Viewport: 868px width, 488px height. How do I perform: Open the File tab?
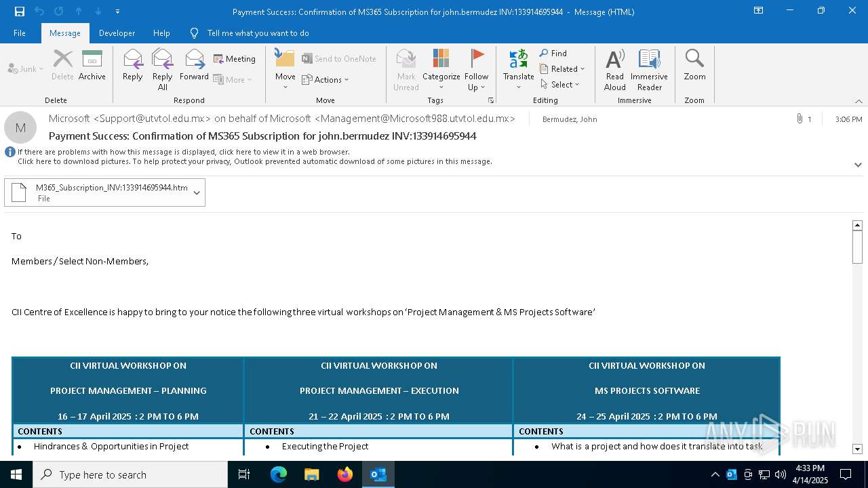pos(20,33)
